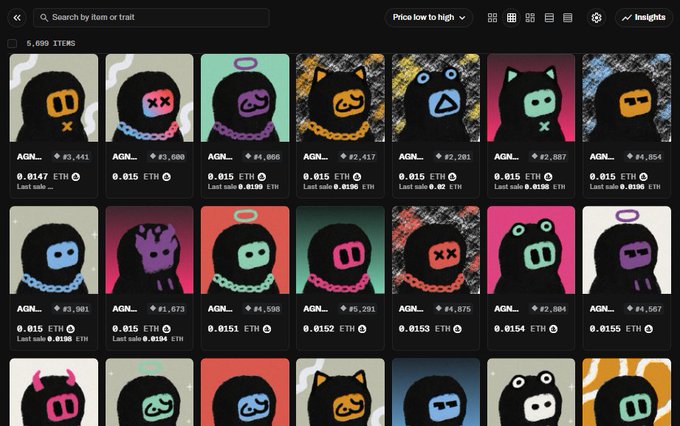Click the 0.0151 ETH price
The height and width of the screenshot is (426, 680).
coord(233,329)
